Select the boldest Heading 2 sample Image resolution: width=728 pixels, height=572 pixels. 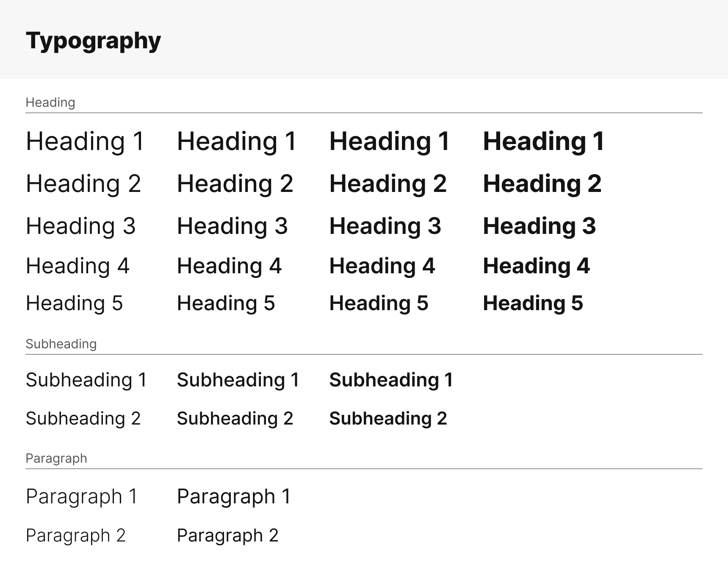pyautogui.click(x=542, y=184)
